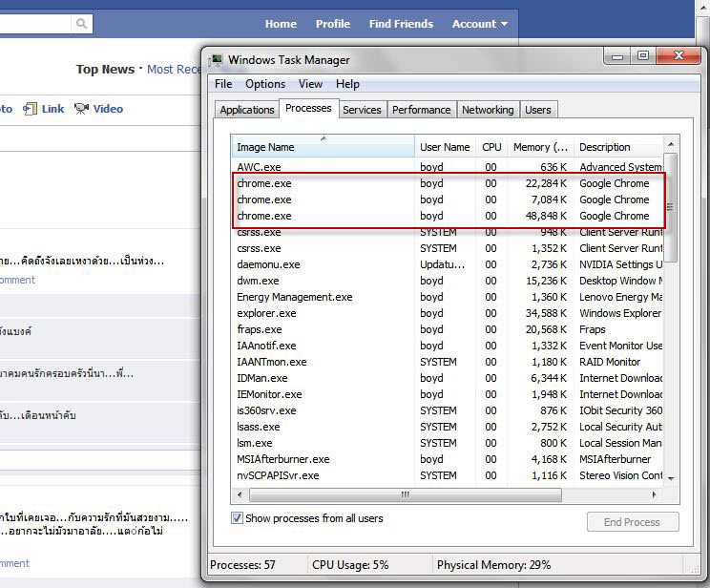Screen dimensions: 710x588
Task: Switch to the Services tab
Action: point(362,110)
